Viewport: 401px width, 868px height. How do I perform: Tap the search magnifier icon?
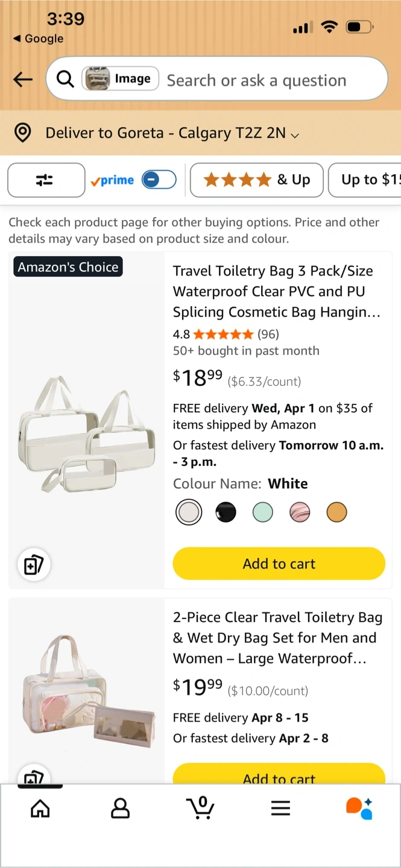(65, 79)
